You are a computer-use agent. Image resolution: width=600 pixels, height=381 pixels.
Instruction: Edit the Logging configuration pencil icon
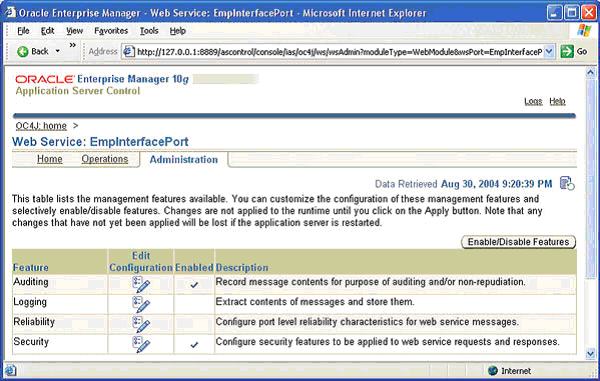(141, 304)
